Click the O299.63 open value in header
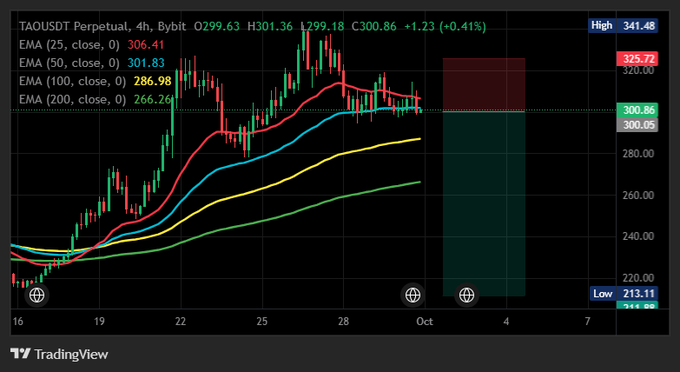The width and height of the screenshot is (680, 372). 216,26
